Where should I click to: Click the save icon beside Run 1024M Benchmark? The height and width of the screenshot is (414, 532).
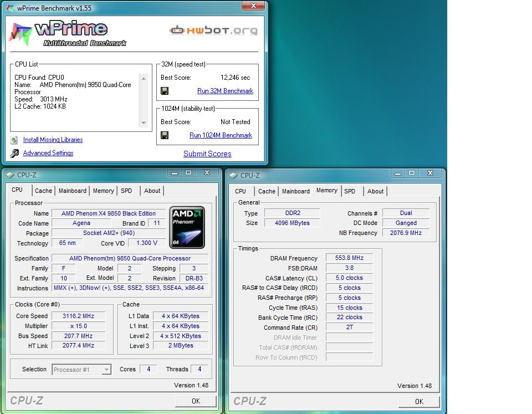pos(165,135)
